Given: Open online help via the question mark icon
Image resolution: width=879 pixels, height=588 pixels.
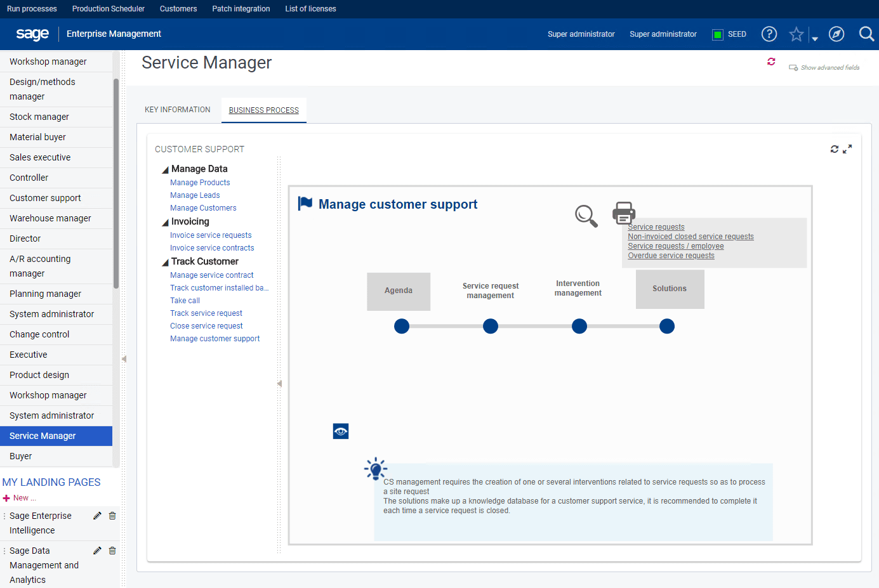Looking at the screenshot, I should 769,34.
